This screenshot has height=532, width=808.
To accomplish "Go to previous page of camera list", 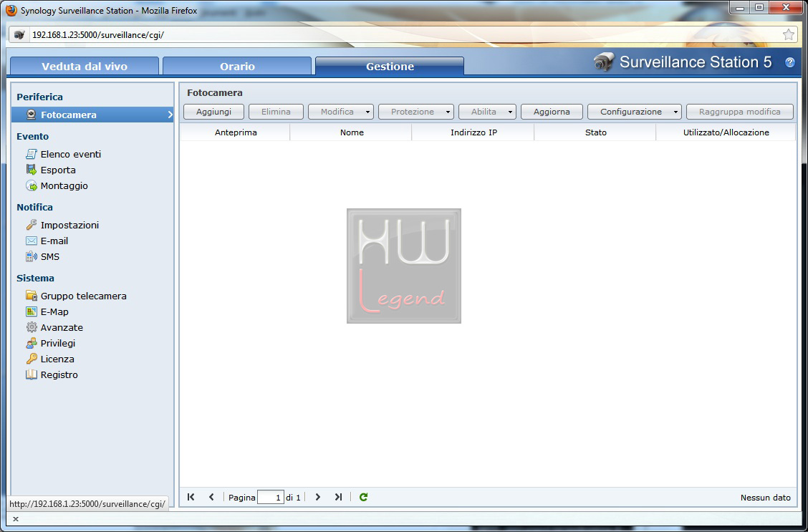I will click(x=211, y=497).
